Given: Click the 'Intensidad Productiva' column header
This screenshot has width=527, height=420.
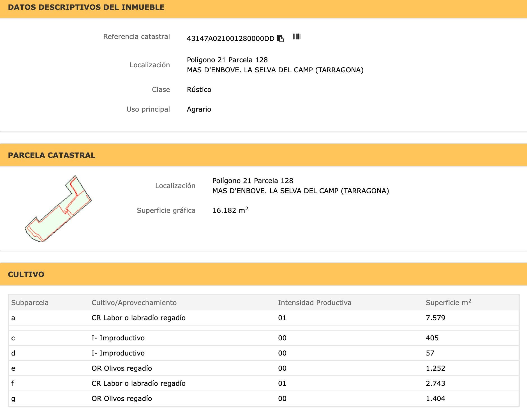Looking at the screenshot, I should [315, 303].
